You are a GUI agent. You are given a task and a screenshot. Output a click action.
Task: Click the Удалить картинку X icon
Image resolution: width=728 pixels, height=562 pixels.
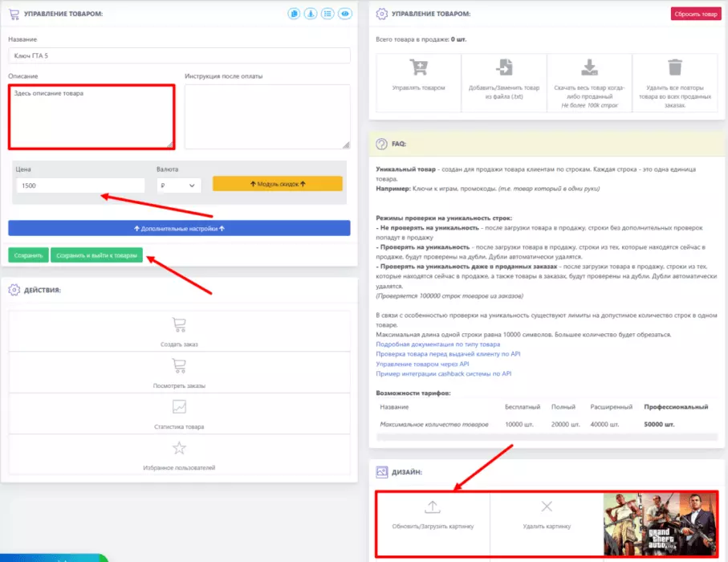point(547,507)
